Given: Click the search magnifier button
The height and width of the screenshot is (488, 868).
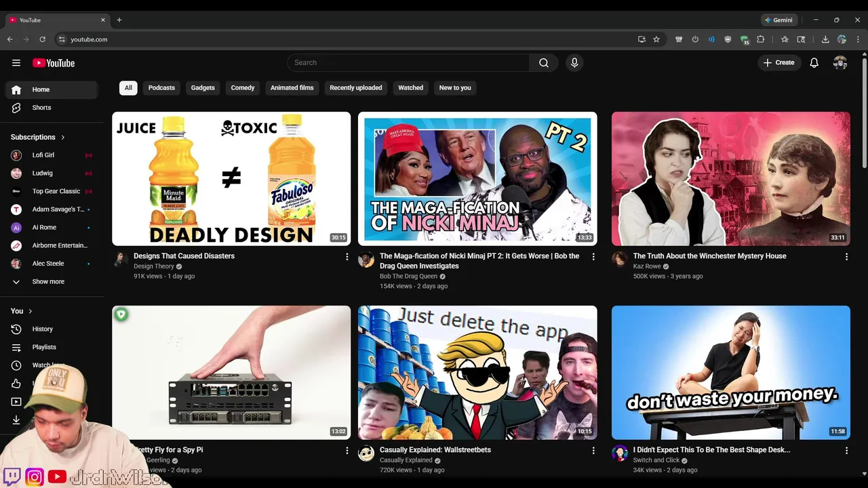Looking at the screenshot, I should coord(544,63).
